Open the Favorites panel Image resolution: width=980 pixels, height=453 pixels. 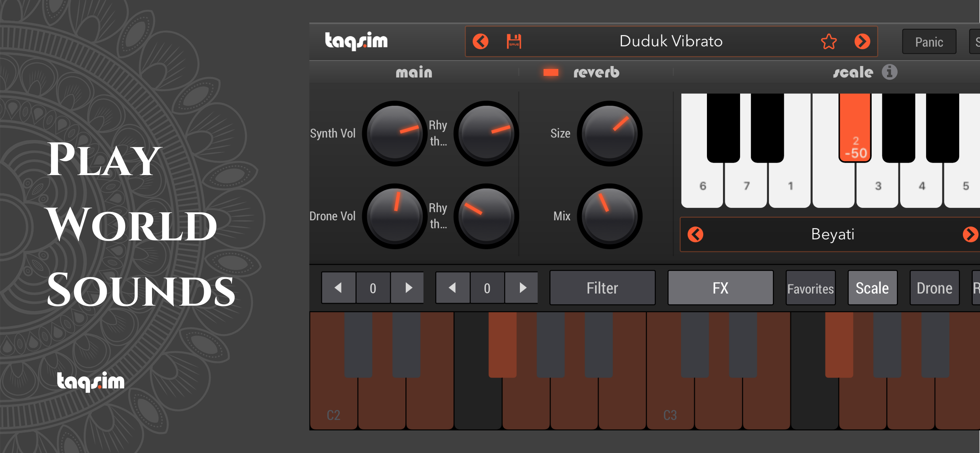tap(810, 288)
